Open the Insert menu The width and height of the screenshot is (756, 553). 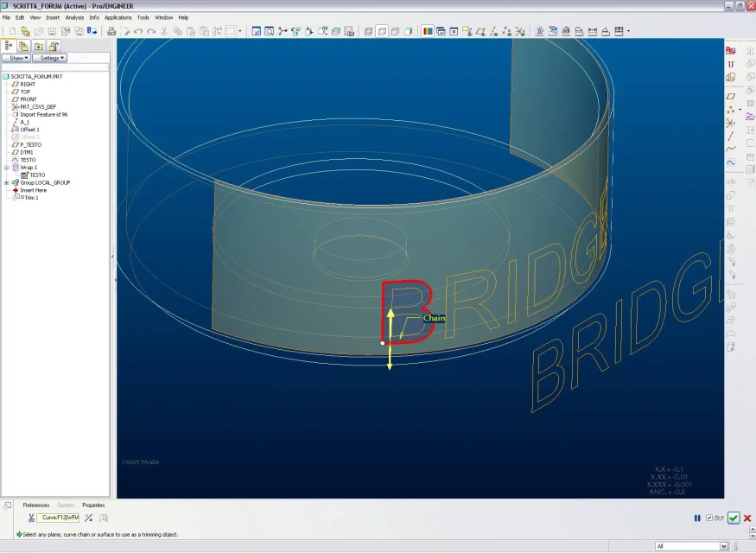53,17
